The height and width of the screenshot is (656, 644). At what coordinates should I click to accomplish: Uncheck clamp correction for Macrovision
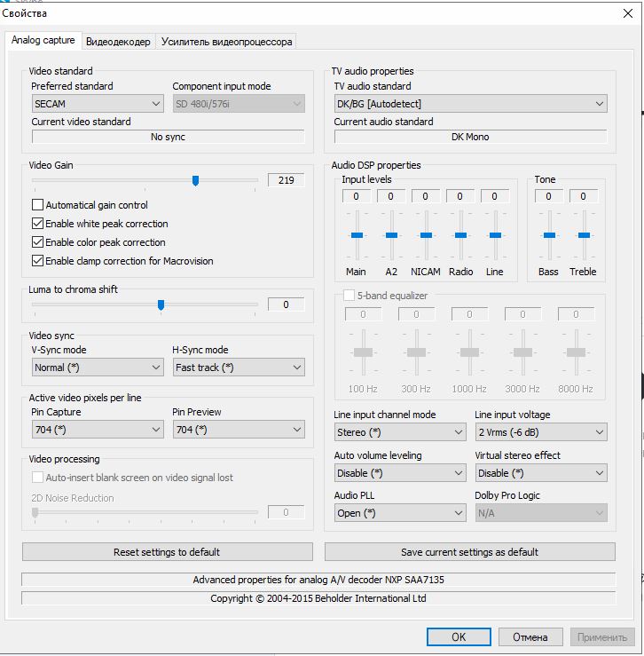[37, 261]
